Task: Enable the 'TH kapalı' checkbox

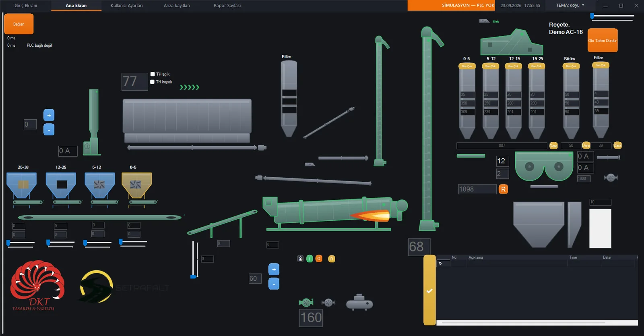Action: tap(153, 82)
